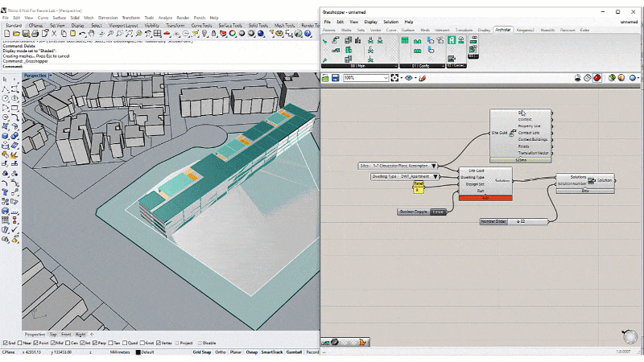The width and height of the screenshot is (644, 362).
Task: Open the Perspective viewport title dropdown arrow
Action: [50, 76]
